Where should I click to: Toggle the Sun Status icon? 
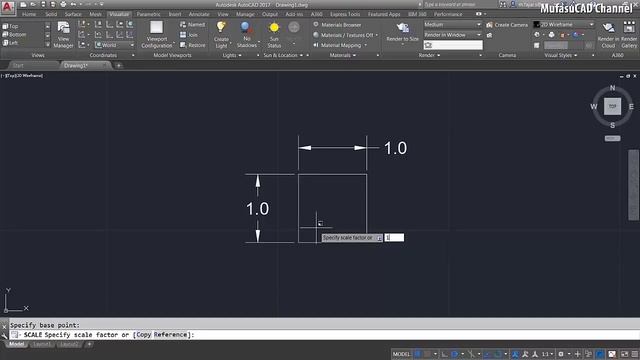274,28
